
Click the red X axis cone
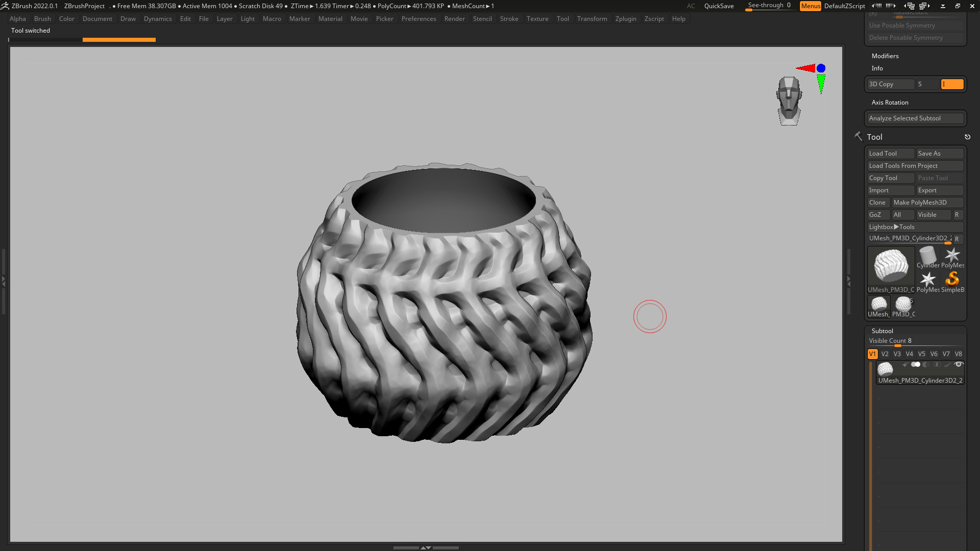(805, 68)
